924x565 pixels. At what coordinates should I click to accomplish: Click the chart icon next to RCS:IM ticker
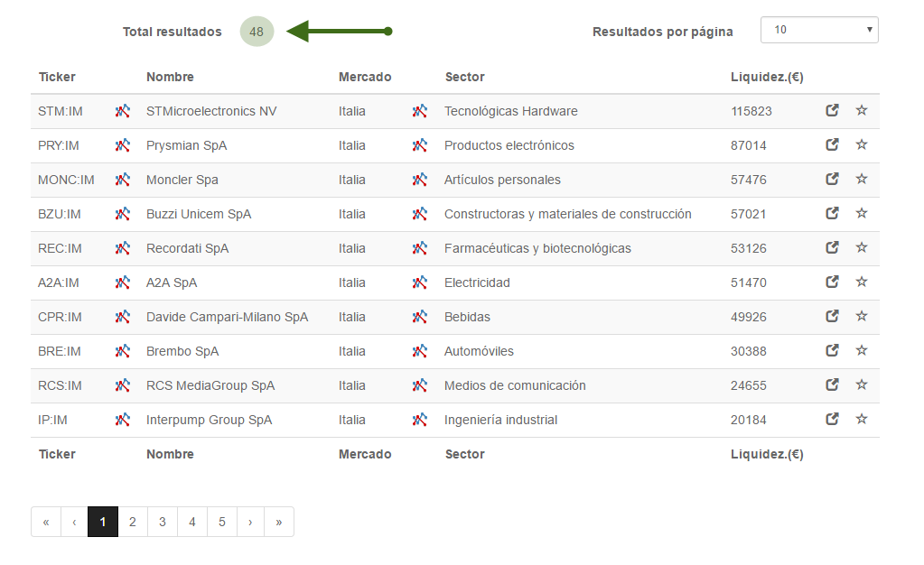pos(123,385)
